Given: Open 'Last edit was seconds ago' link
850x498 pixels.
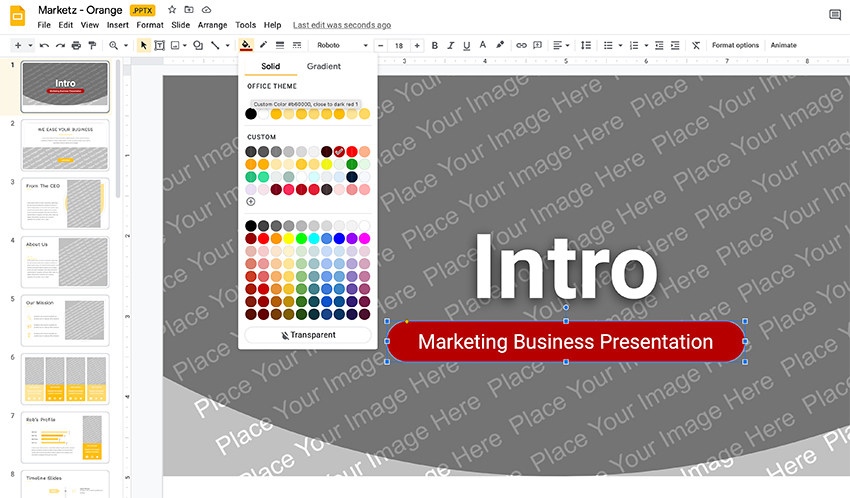Looking at the screenshot, I should 342,25.
